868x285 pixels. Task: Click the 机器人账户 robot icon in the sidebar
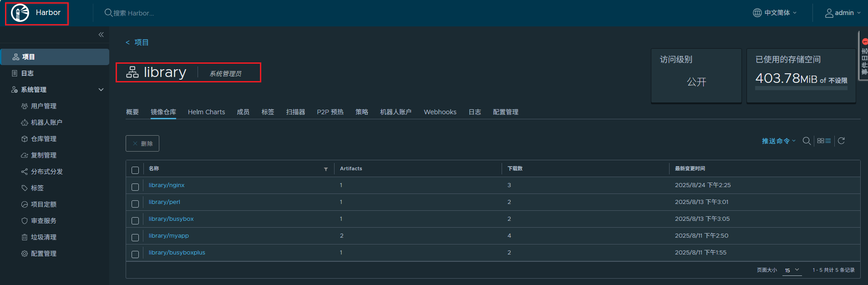(25, 122)
